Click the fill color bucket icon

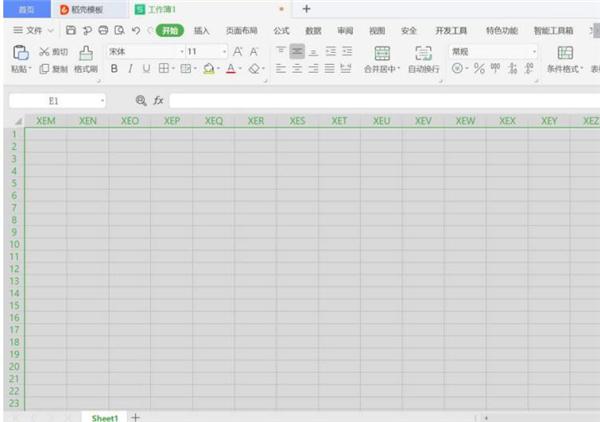pos(209,69)
